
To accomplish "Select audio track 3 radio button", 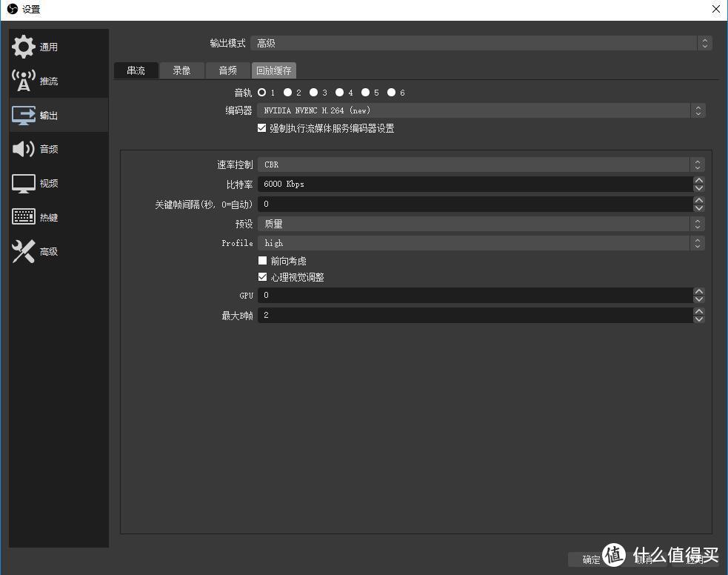I will [314, 93].
